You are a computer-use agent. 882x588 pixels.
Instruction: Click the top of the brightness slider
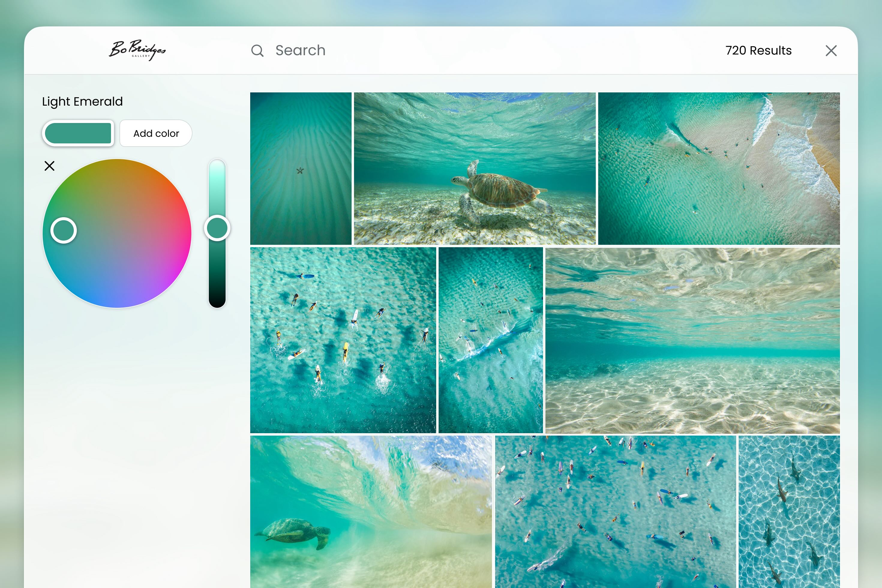coord(217,167)
